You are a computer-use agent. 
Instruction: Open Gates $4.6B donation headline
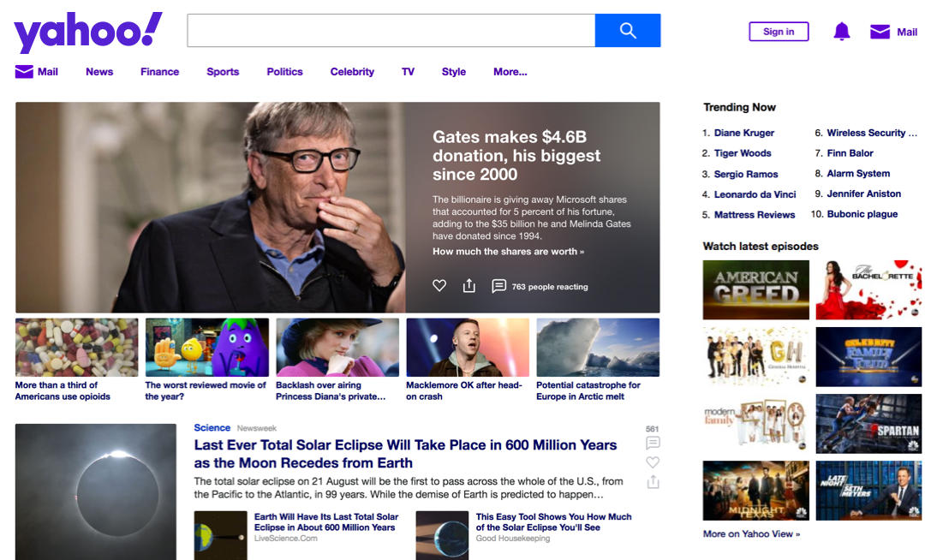(516, 155)
